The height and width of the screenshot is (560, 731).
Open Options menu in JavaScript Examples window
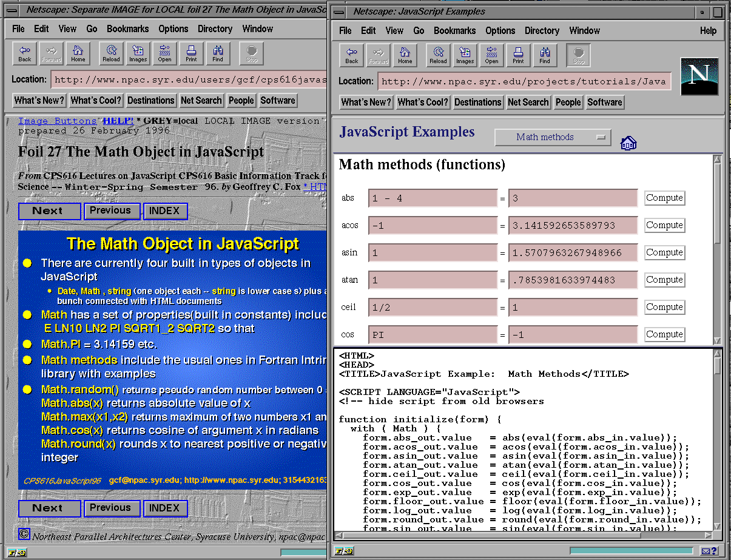(500, 30)
